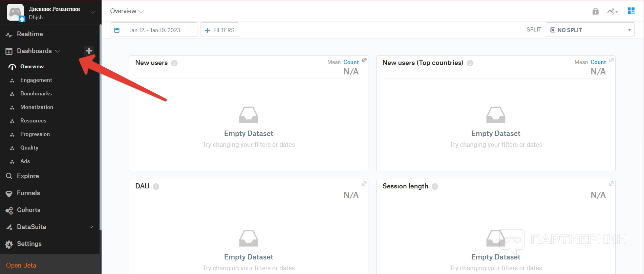
Task: Click the N/A value in the DAU widget
Action: pos(351,195)
